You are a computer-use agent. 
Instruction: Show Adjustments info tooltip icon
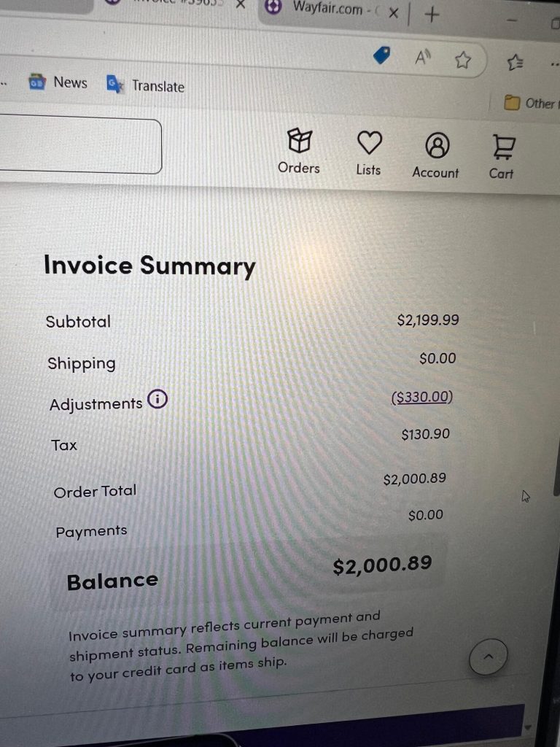pos(157,399)
